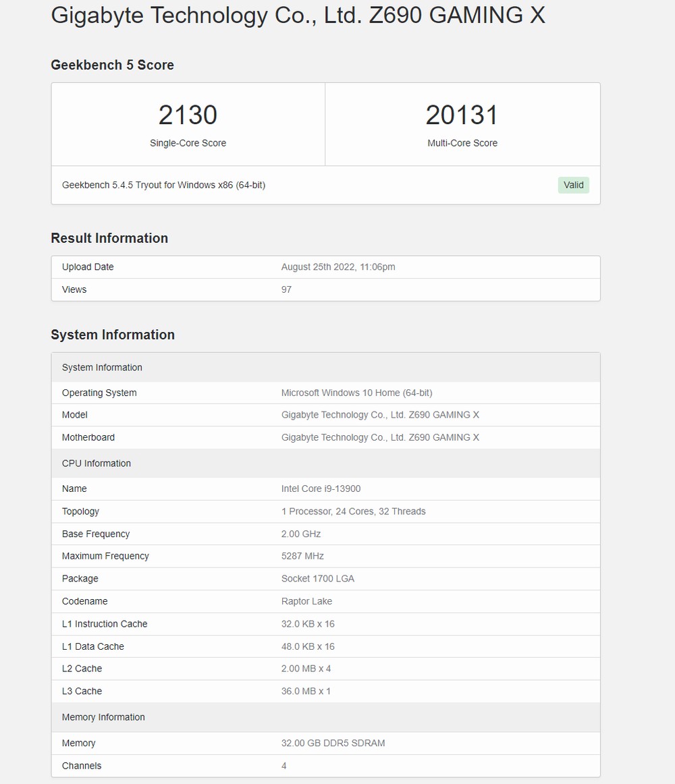
Task: Click the L3 Cache label
Action: tap(82, 691)
